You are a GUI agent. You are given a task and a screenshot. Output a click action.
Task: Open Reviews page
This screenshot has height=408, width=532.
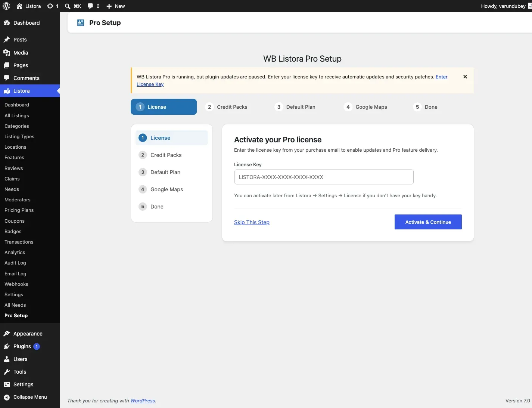click(14, 169)
